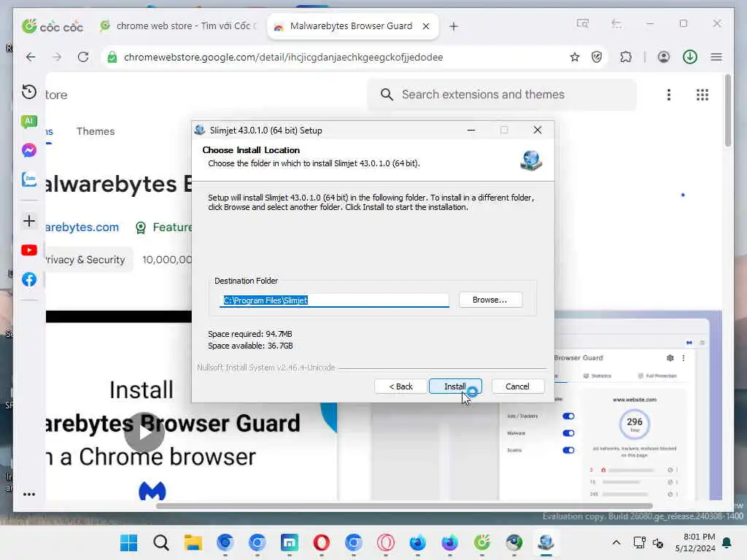Open the user profile icon

664,57
